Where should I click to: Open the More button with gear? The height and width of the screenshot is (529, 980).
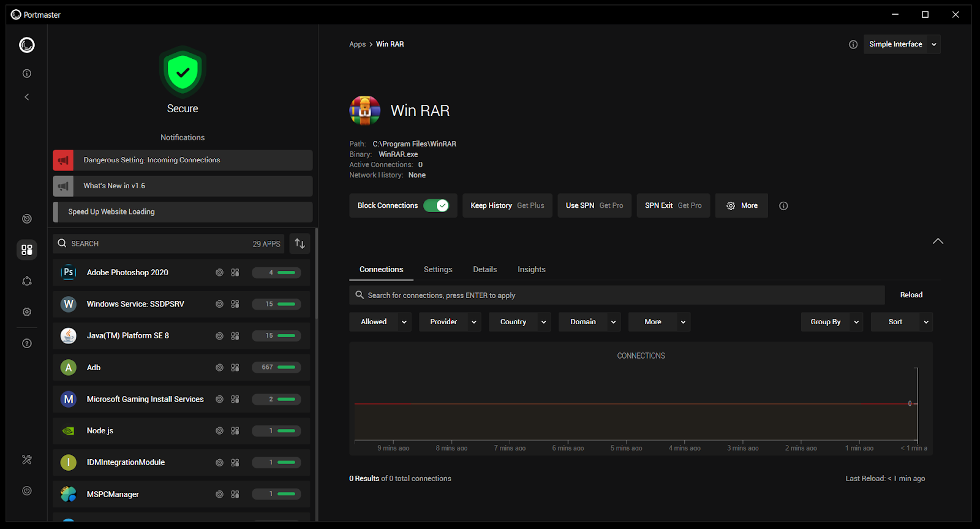point(742,205)
